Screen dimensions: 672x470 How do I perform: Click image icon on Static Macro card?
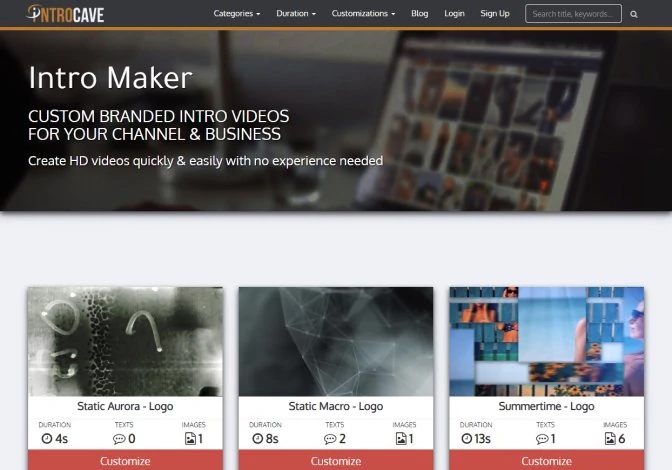401,438
